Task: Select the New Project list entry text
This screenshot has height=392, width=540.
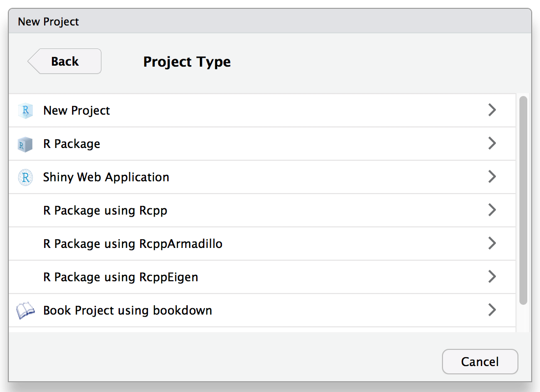Action: [x=76, y=111]
